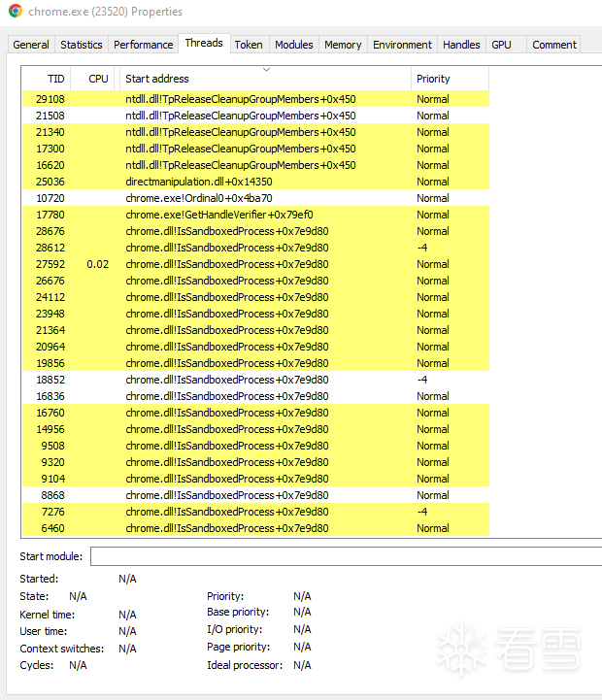Click the Ideal processor label

pyautogui.click(x=245, y=665)
